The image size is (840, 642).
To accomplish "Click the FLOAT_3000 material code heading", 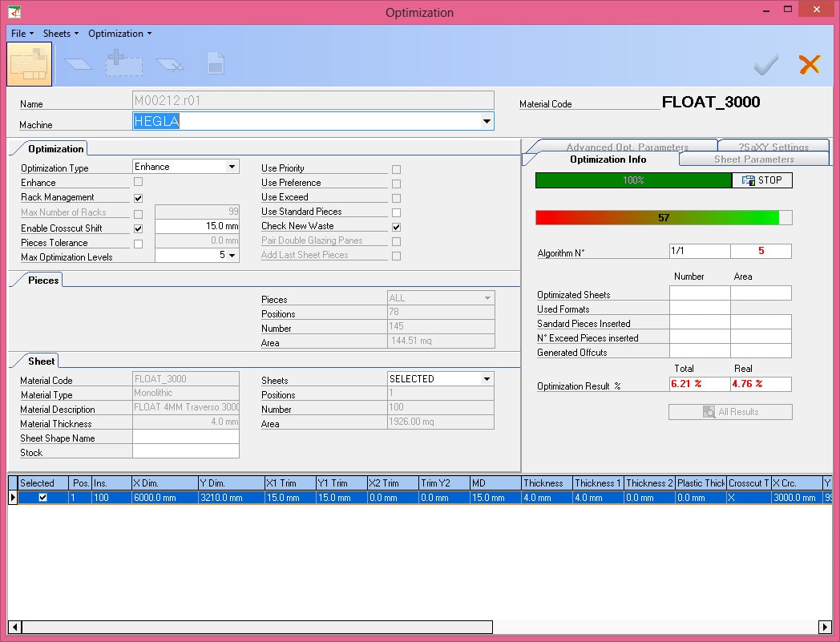I will (x=711, y=102).
